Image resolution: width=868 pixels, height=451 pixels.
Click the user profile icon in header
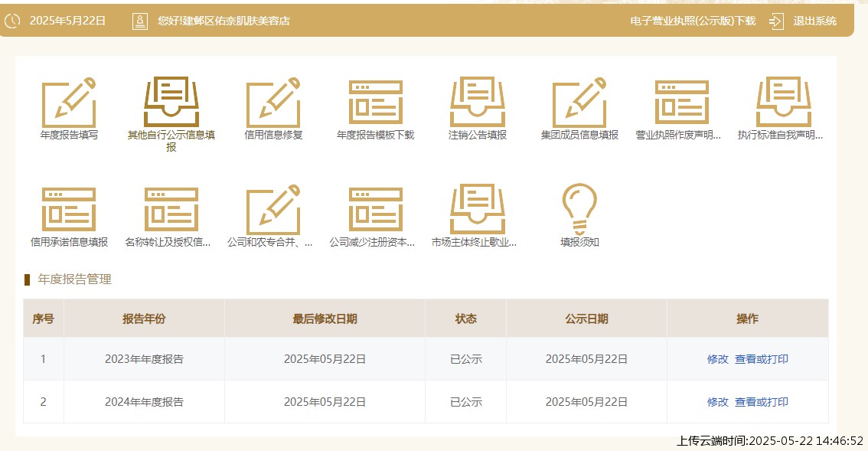tap(140, 21)
